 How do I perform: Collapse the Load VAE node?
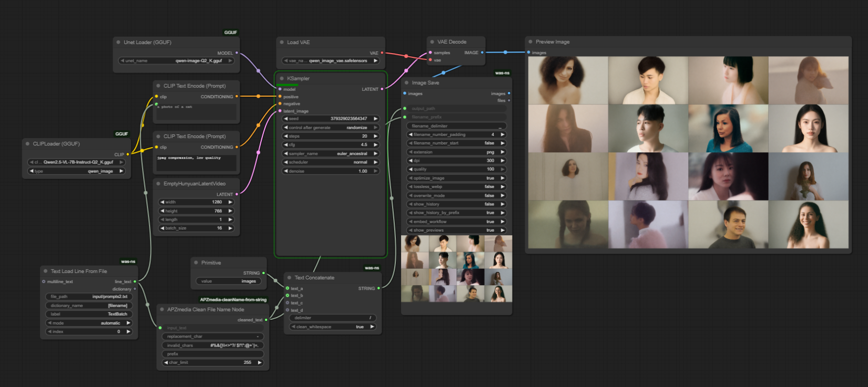tap(282, 43)
